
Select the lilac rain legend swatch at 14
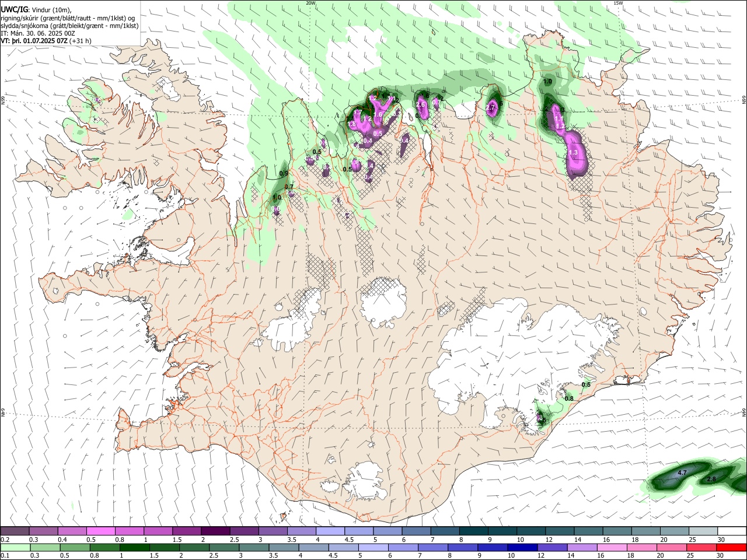click(581, 547)
